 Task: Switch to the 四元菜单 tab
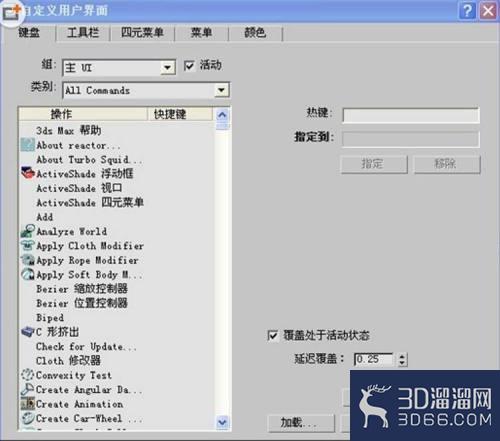pyautogui.click(x=142, y=33)
